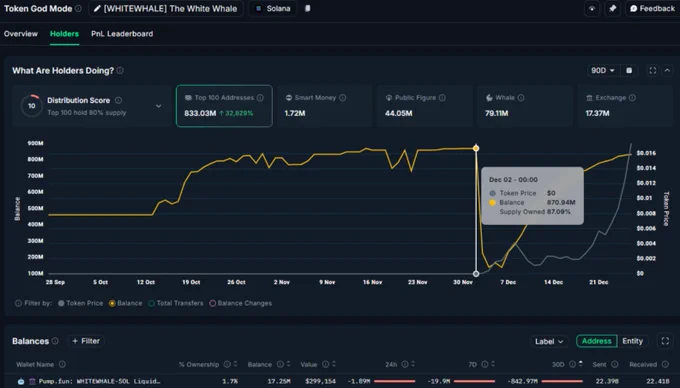Click the 30D column info icon
This screenshot has width=680, height=388.
(572, 364)
